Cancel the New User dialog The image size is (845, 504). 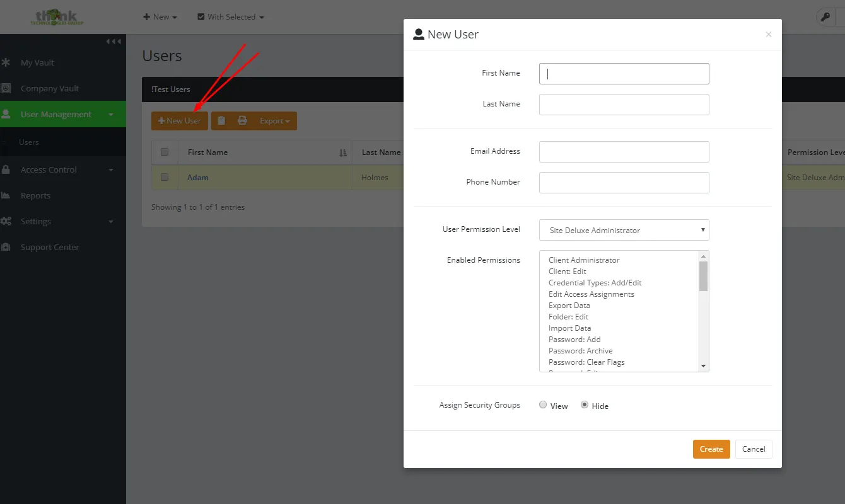tap(753, 449)
